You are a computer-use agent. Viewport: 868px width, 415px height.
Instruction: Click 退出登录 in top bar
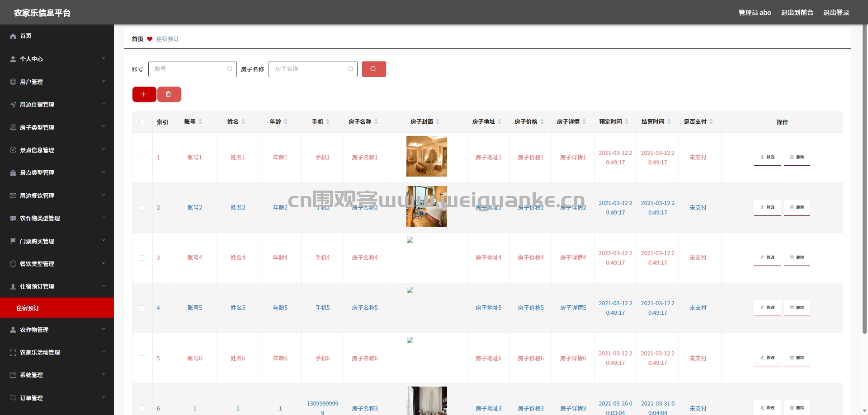coord(836,13)
